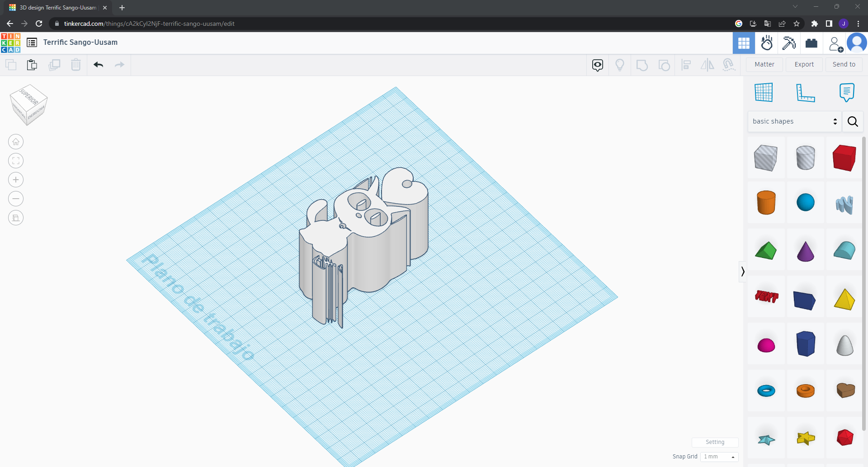This screenshot has width=868, height=467.
Task: Switch to the Blocks pickaxe view
Action: point(789,43)
